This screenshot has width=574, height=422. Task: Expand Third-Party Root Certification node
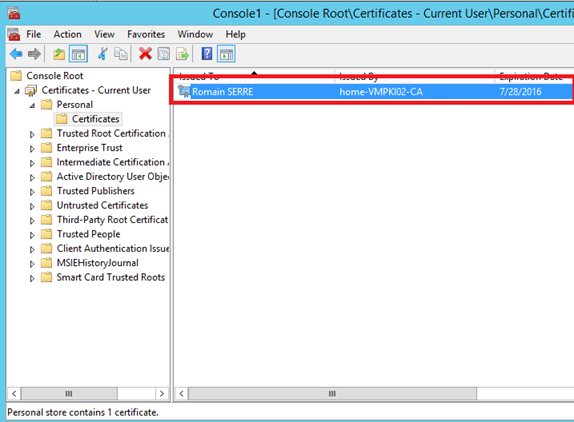32,221
